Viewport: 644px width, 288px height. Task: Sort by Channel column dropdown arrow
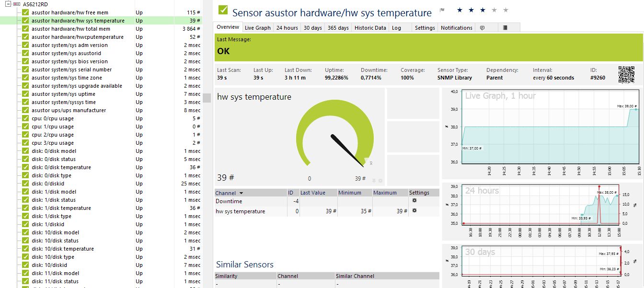(241, 193)
